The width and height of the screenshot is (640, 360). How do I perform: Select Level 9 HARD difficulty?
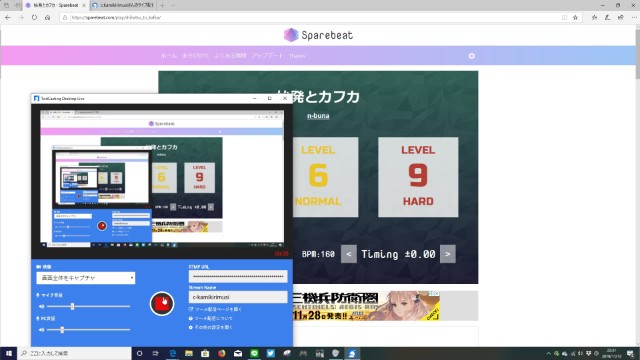pos(418,177)
